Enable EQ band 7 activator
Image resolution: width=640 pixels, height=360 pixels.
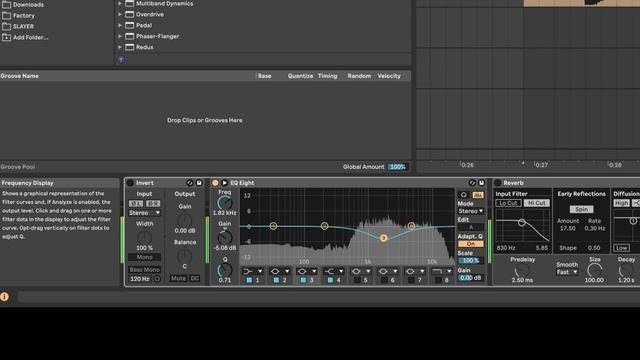point(411,280)
